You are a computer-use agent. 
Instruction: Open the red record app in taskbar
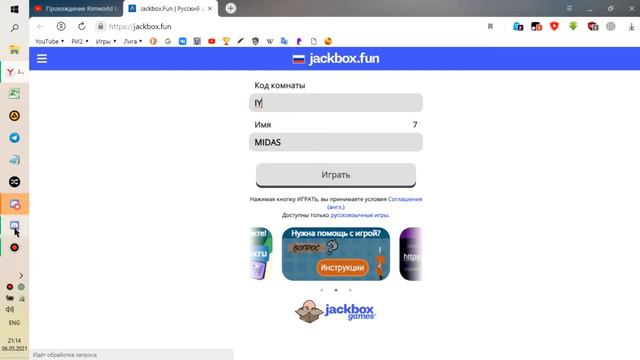click(x=14, y=247)
